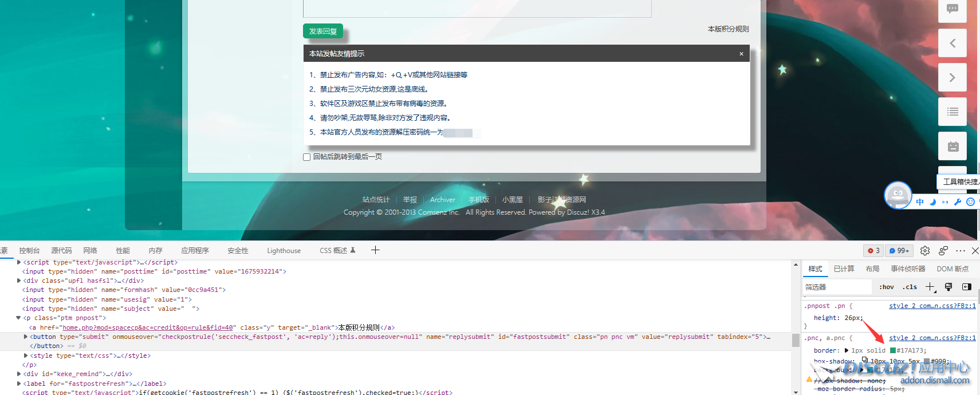Expand the border property triangle

(847, 350)
